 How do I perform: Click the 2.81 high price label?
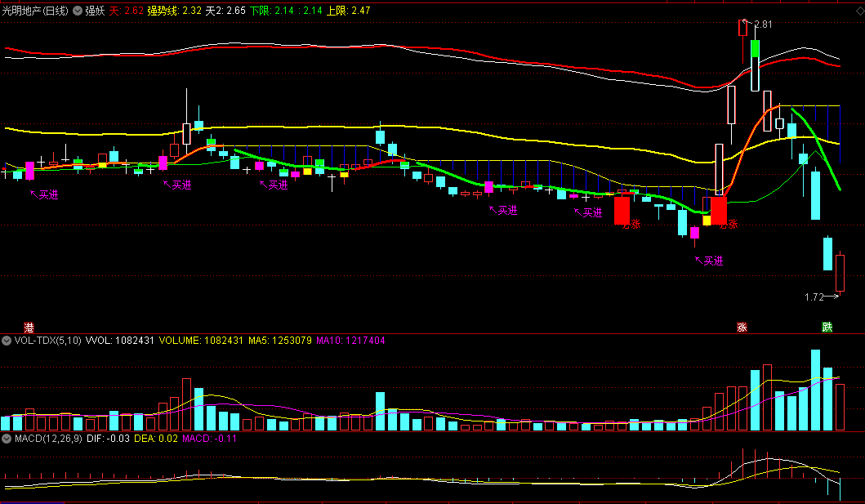[x=764, y=25]
